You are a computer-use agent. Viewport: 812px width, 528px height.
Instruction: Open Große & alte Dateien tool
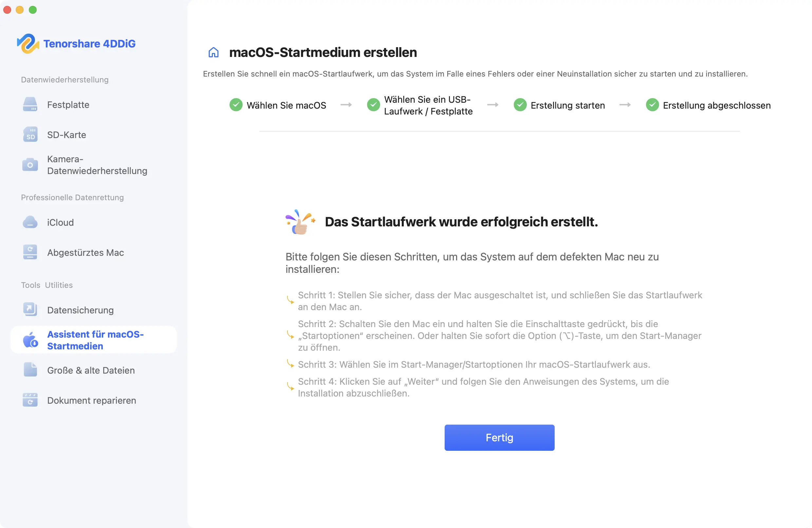pyautogui.click(x=90, y=370)
